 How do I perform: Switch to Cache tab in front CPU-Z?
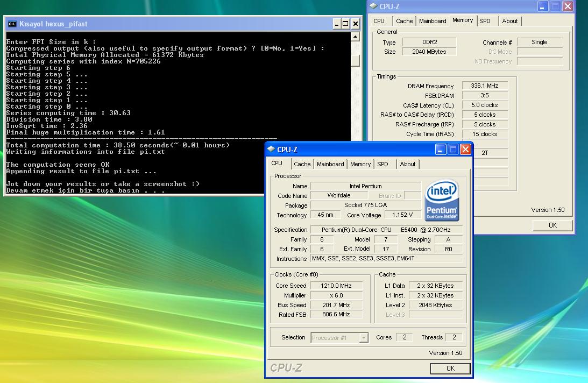pyautogui.click(x=302, y=164)
